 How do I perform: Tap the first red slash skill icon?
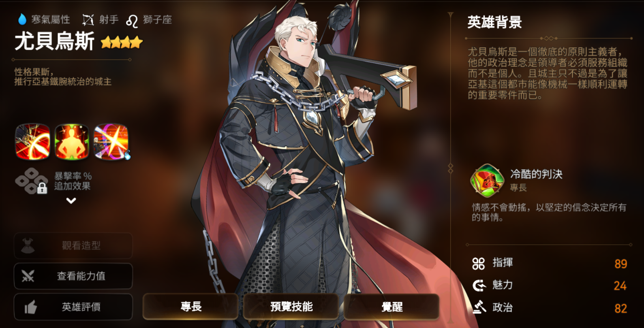[32, 142]
